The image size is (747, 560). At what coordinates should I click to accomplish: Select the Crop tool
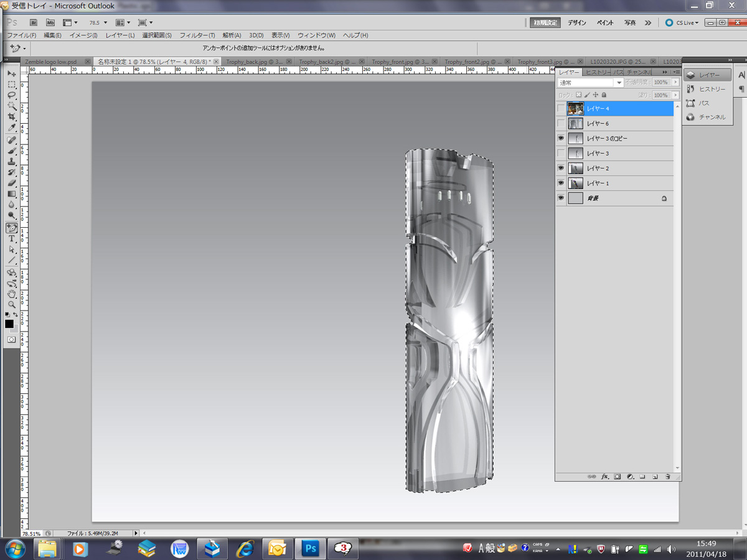(11, 117)
